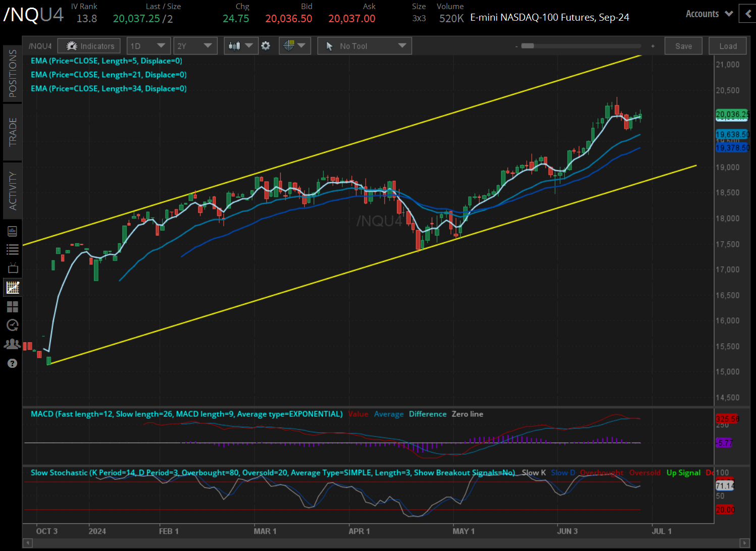The image size is (756, 551).
Task: Click the Load chart button
Action: [728, 46]
